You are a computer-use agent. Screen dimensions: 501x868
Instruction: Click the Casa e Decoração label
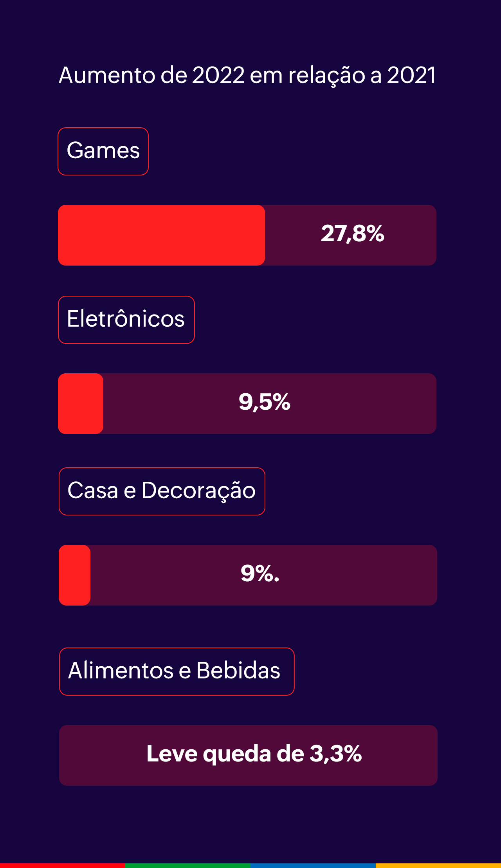coord(162,491)
